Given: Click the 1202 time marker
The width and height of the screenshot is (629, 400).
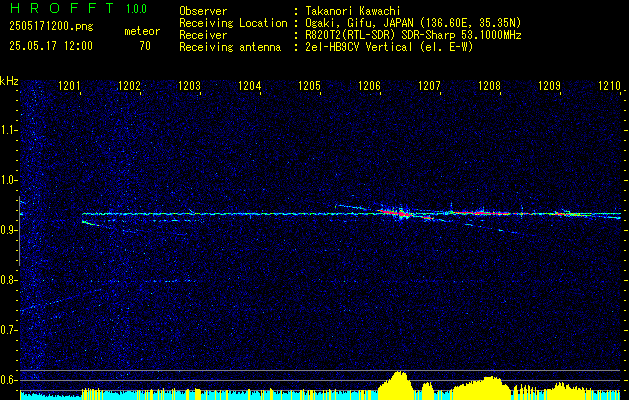Looking at the screenshot, I should pyautogui.click(x=130, y=85).
